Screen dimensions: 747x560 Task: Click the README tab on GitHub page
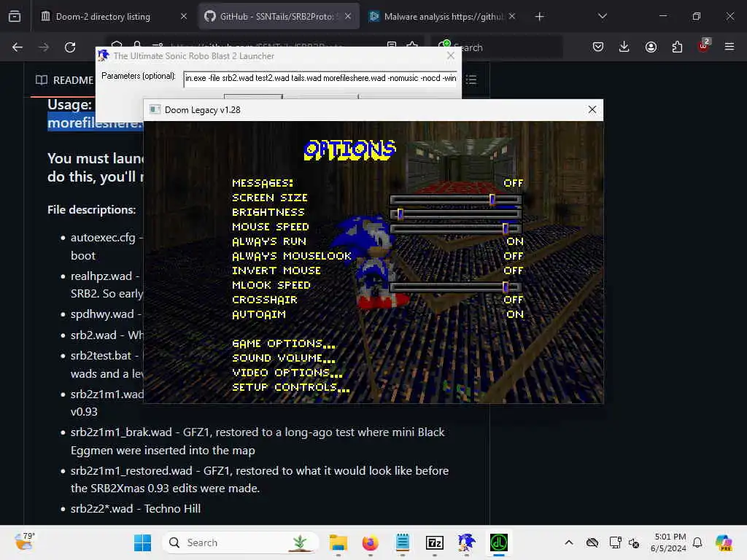click(65, 80)
